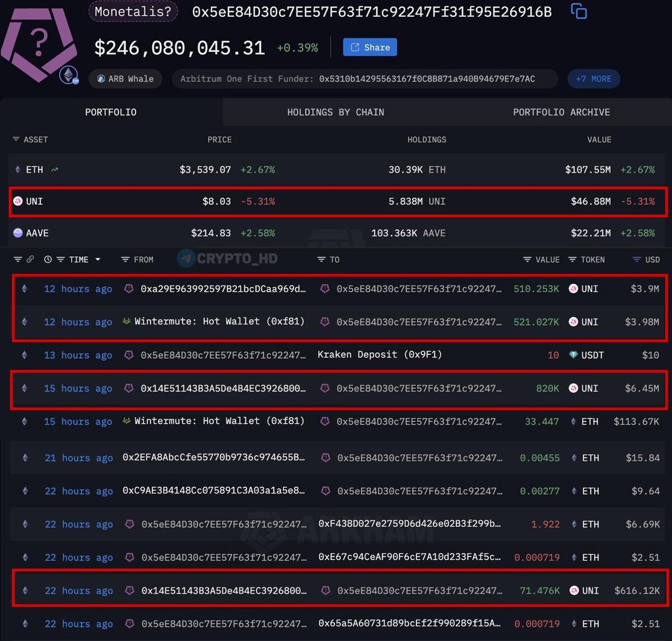Open sender 0x2EFA8AbcCfe55770b9736c974655B address

click(x=214, y=457)
